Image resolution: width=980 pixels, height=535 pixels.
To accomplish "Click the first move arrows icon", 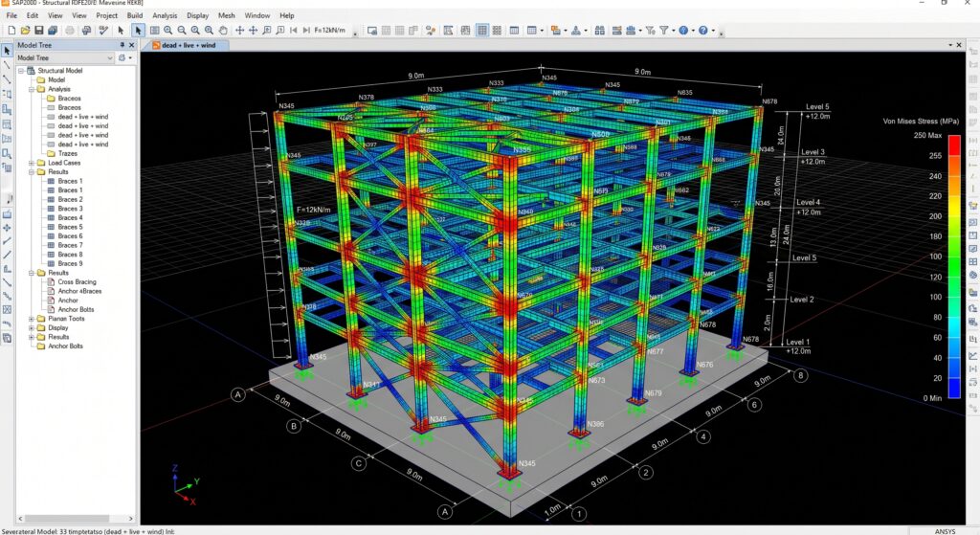I will coord(239,30).
